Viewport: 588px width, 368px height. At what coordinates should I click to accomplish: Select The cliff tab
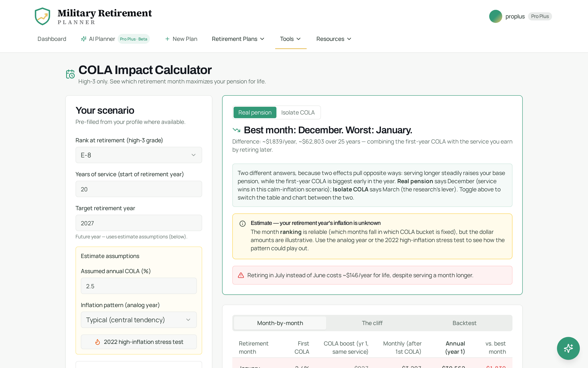point(372,323)
